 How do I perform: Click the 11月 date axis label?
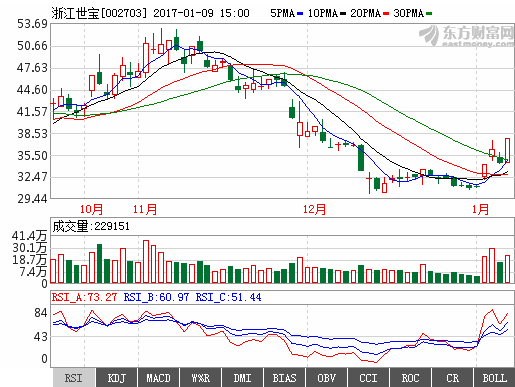(x=145, y=209)
